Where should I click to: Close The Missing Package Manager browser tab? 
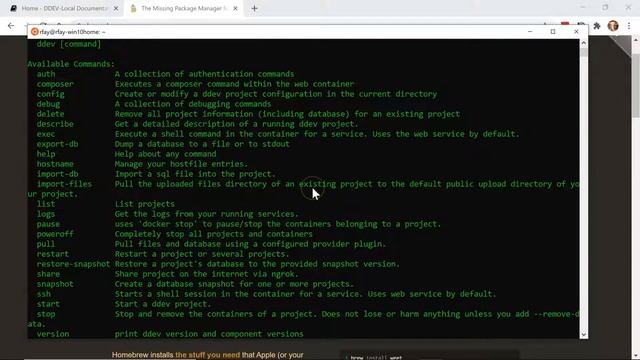coord(236,8)
